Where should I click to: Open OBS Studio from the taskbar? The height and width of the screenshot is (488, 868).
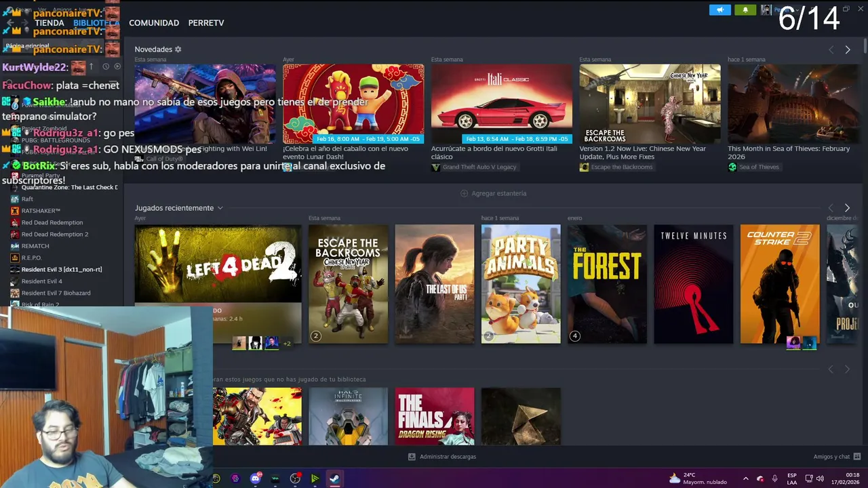tap(295, 479)
